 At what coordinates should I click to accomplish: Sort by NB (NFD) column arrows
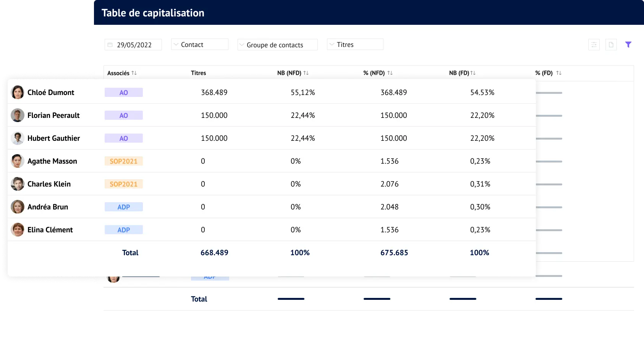306,72
